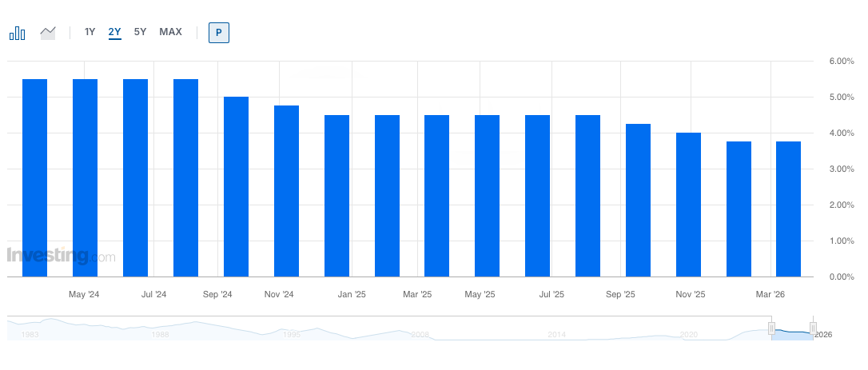Click the 1.00% axis label

[842, 241]
